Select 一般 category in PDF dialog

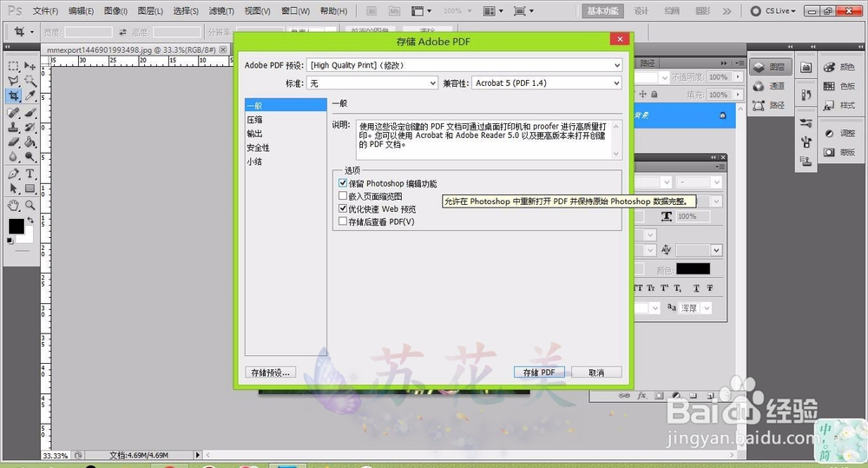pyautogui.click(x=286, y=105)
